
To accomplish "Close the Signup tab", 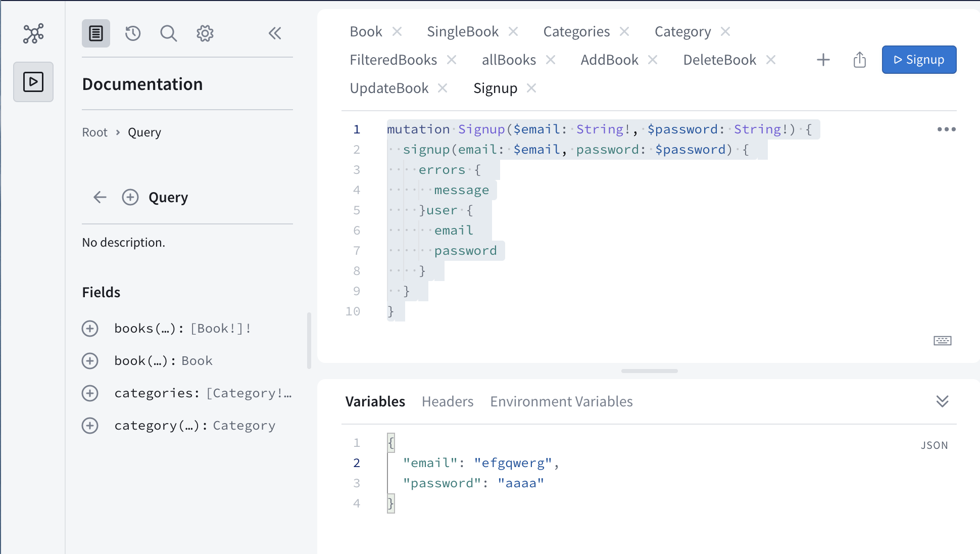I will [x=531, y=88].
